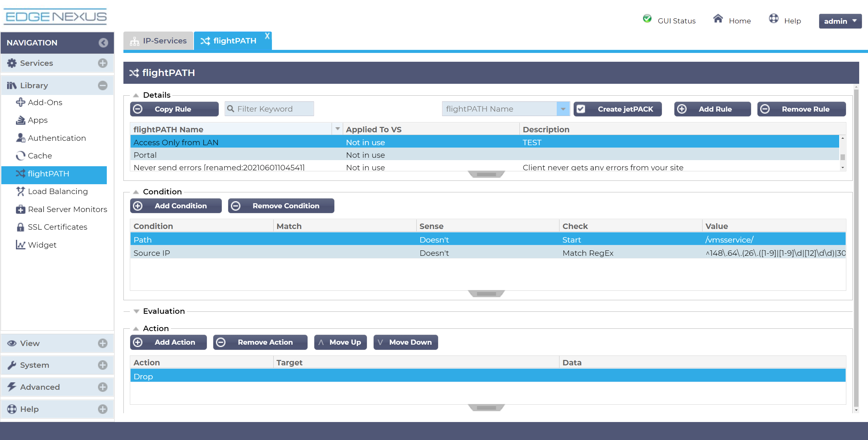868x440 pixels.
Task: Expand the Services section plus icon
Action: click(103, 63)
